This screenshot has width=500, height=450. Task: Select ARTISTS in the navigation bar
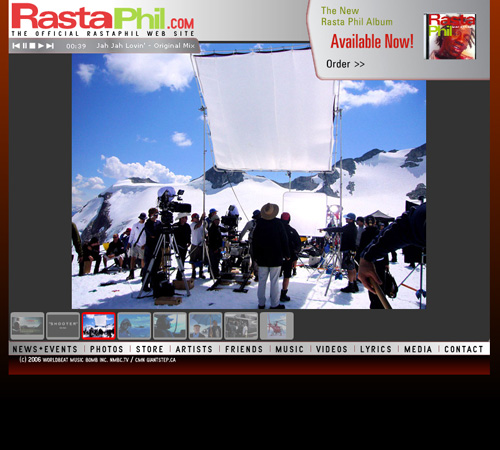[x=194, y=349]
